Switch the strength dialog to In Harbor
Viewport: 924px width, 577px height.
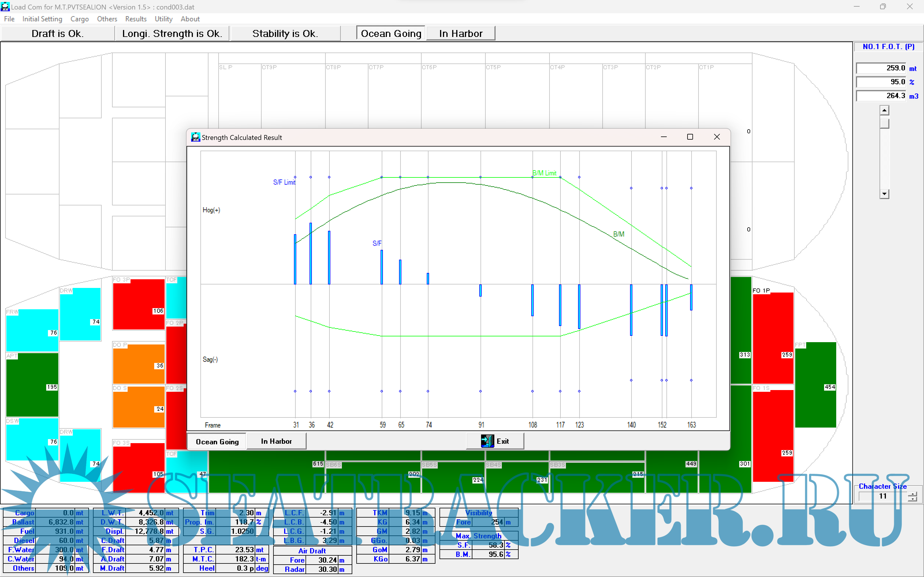pos(276,441)
